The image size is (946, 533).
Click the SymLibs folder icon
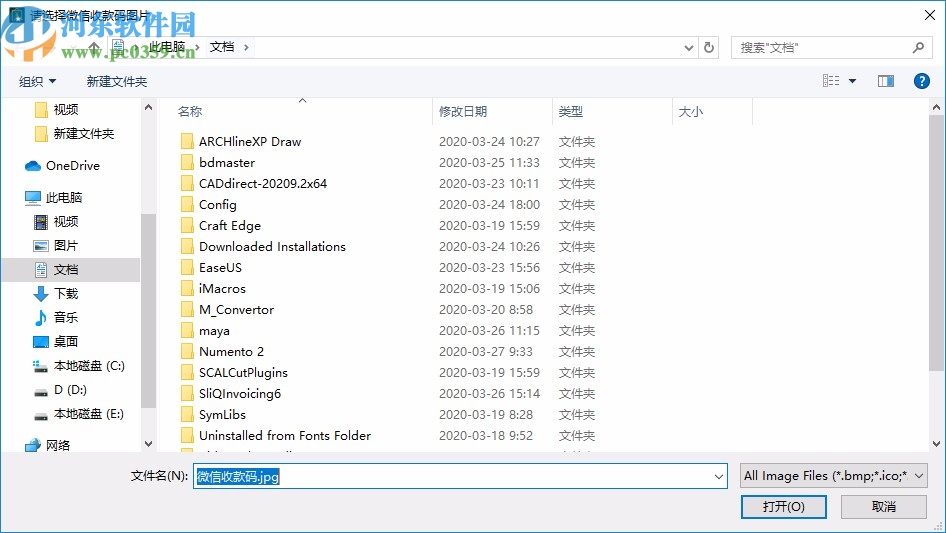click(x=188, y=415)
